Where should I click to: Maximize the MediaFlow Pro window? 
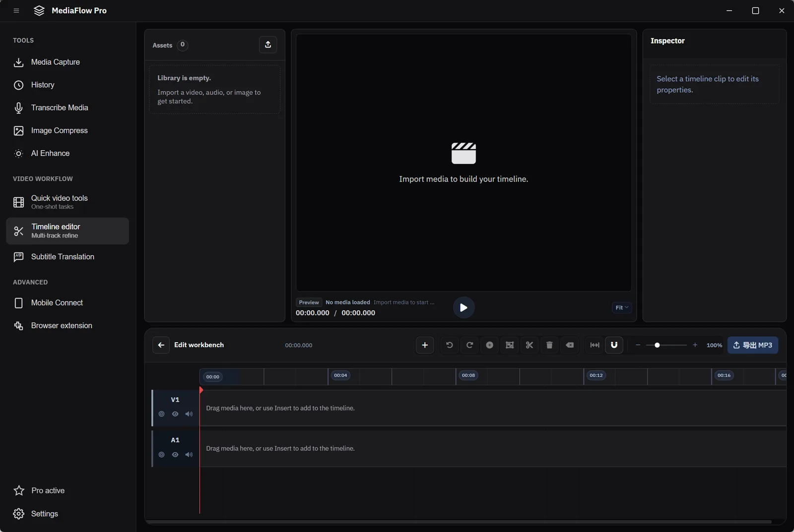pyautogui.click(x=755, y=10)
